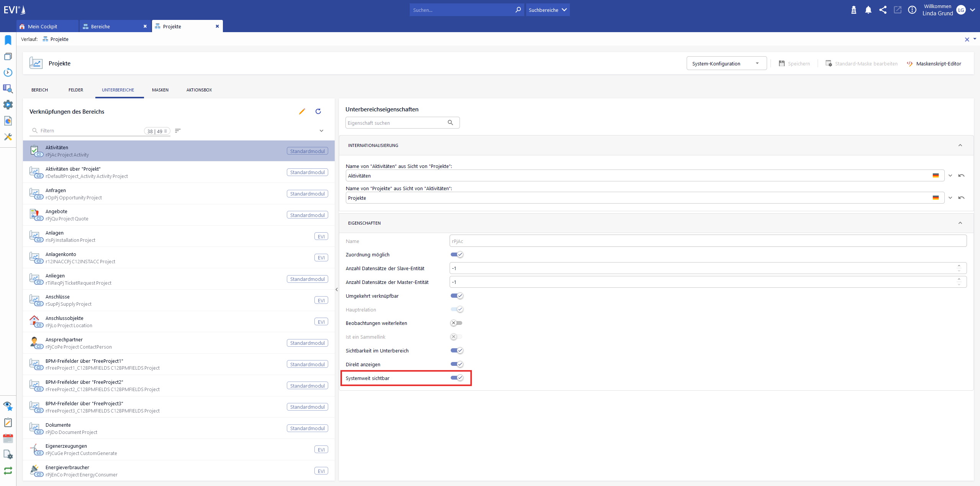
Task: Click the info circle icon in header
Action: [912, 10]
